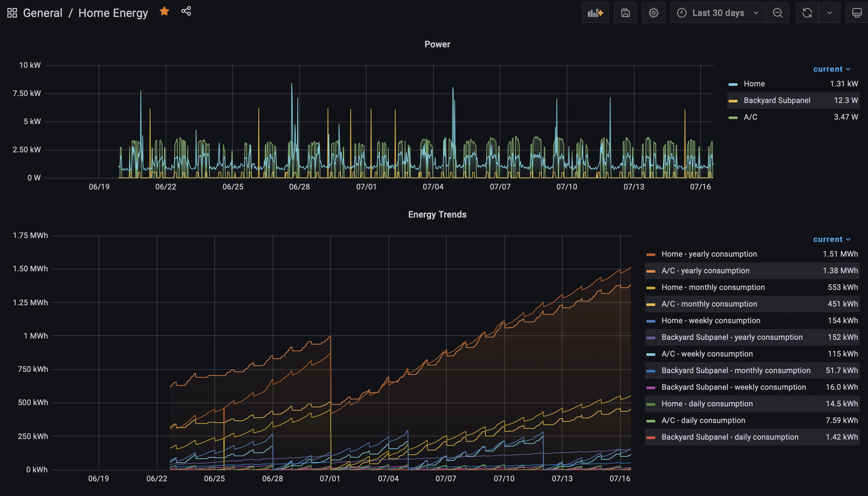The height and width of the screenshot is (496, 868).
Task: Toggle A/C - yearly consumption series
Action: point(705,271)
